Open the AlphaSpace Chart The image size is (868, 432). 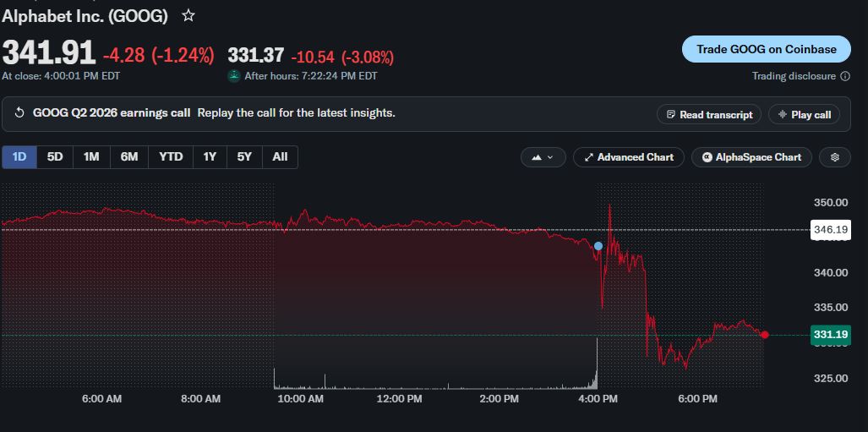tap(751, 157)
